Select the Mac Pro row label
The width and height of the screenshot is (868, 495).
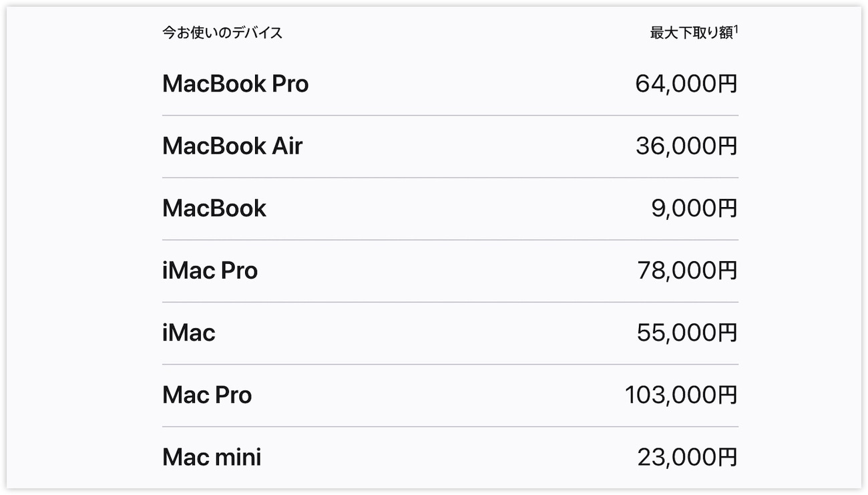207,395
